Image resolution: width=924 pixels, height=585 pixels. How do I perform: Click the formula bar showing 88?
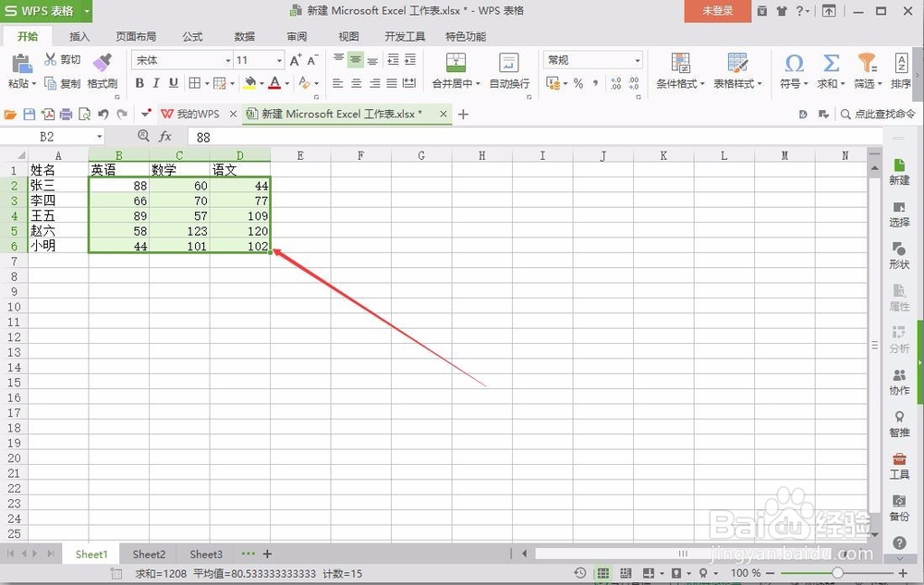pyautogui.click(x=534, y=137)
